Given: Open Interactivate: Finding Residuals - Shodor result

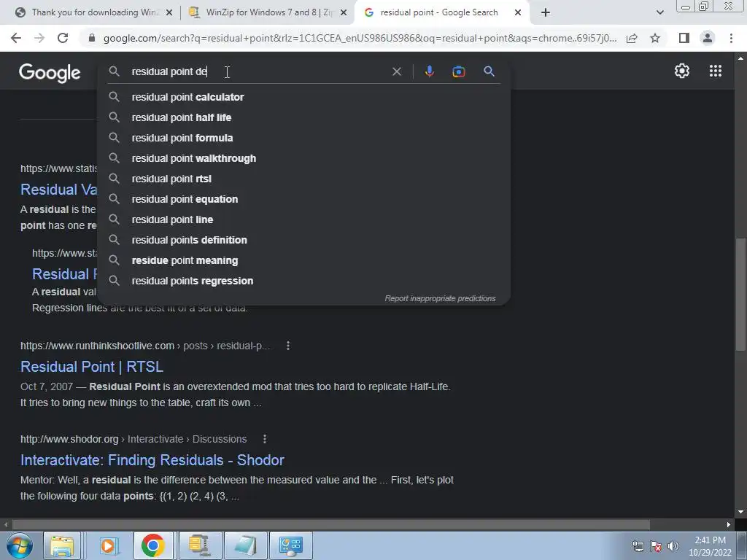Looking at the screenshot, I should pos(152,460).
